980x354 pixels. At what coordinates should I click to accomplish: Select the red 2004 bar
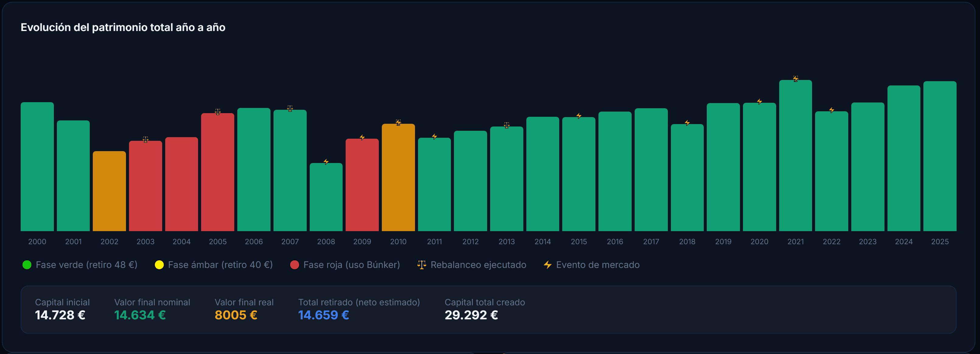181,184
